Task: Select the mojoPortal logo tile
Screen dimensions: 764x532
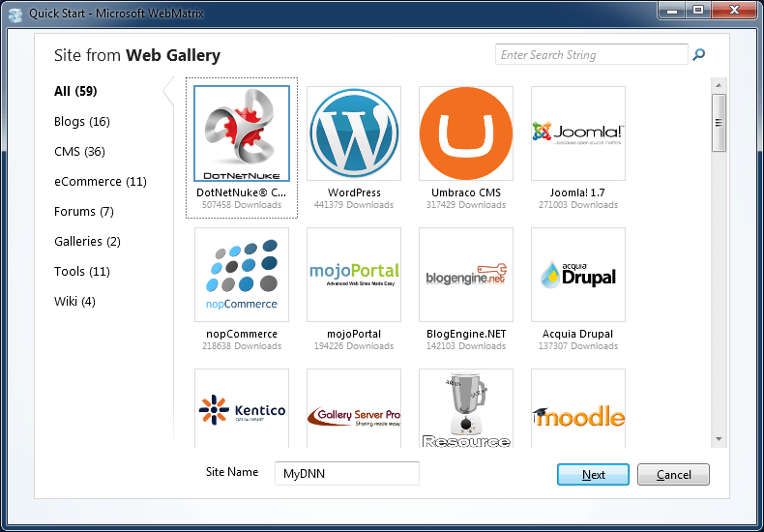Action: pos(354,275)
